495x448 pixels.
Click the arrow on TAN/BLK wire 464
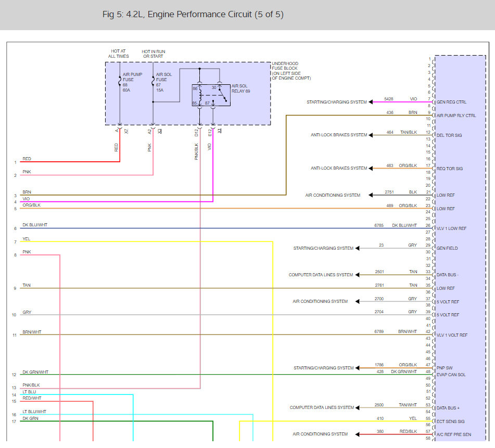(x=371, y=135)
